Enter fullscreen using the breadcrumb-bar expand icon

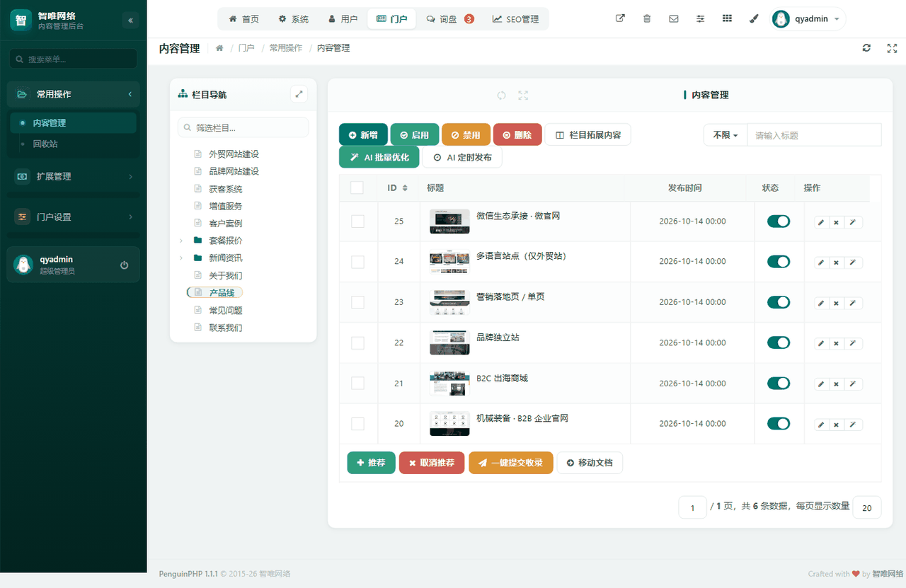tap(892, 48)
